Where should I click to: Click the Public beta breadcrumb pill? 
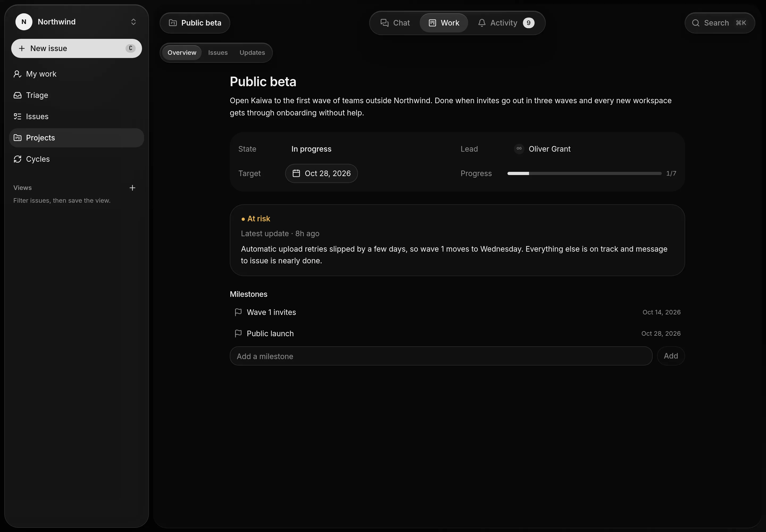[x=195, y=23]
